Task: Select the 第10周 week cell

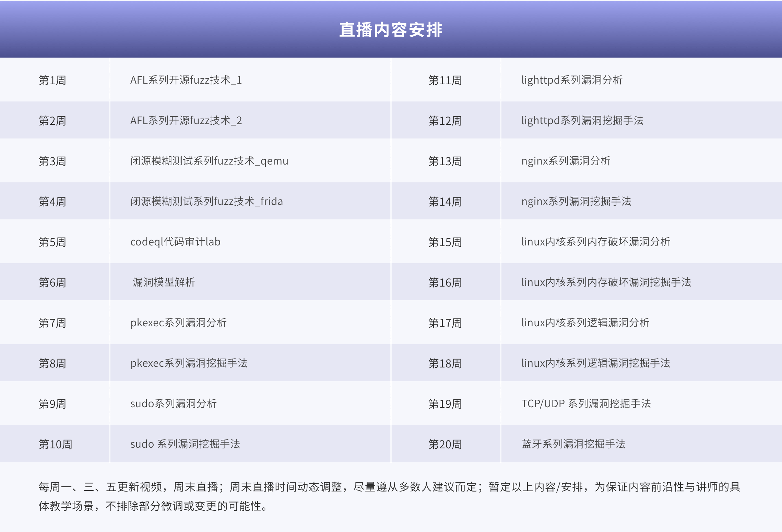Action: [x=55, y=444]
